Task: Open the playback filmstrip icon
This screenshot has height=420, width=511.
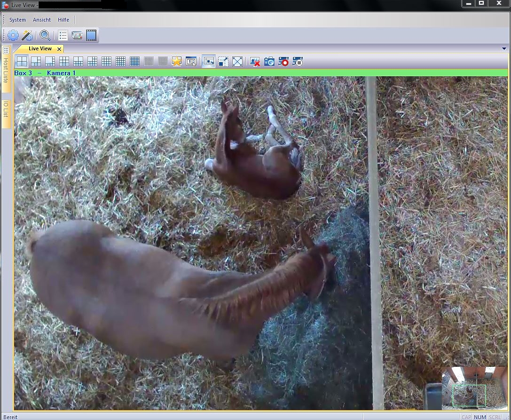Action: (x=91, y=35)
